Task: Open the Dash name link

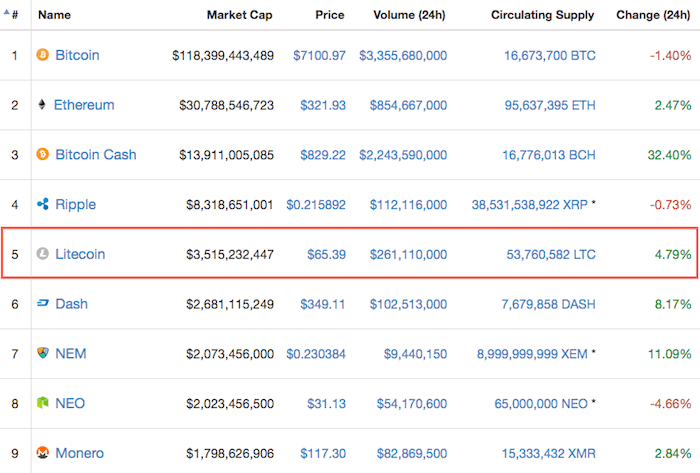Action: (x=71, y=303)
